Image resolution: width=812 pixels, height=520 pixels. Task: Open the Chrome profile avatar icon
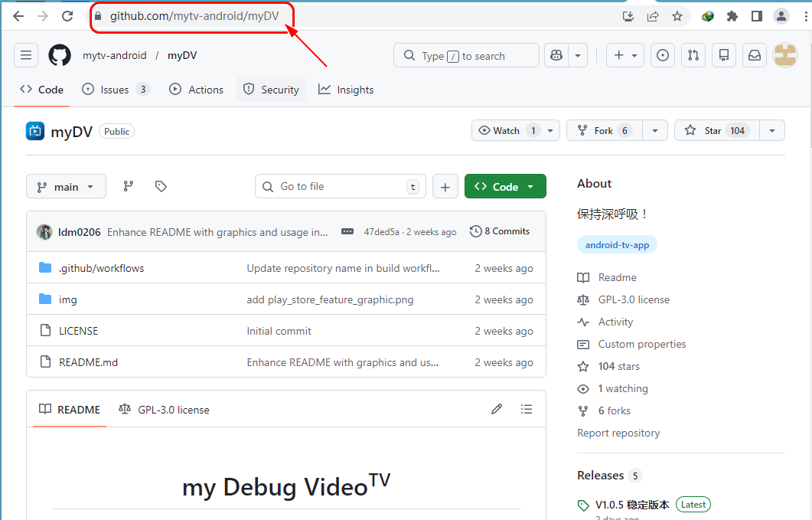(781, 17)
